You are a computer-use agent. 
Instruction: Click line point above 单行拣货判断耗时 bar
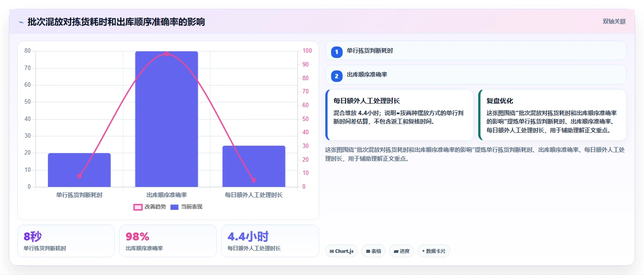79,176
